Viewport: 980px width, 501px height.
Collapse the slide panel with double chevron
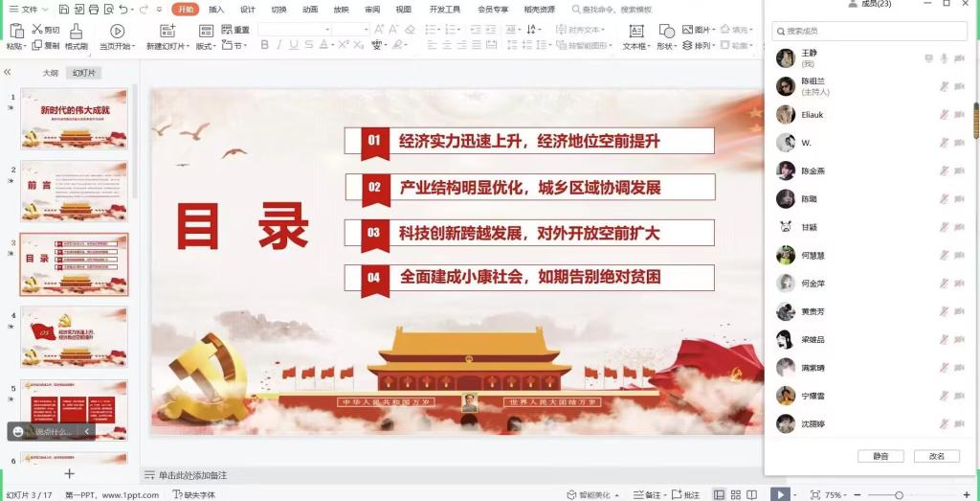pyautogui.click(x=8, y=73)
